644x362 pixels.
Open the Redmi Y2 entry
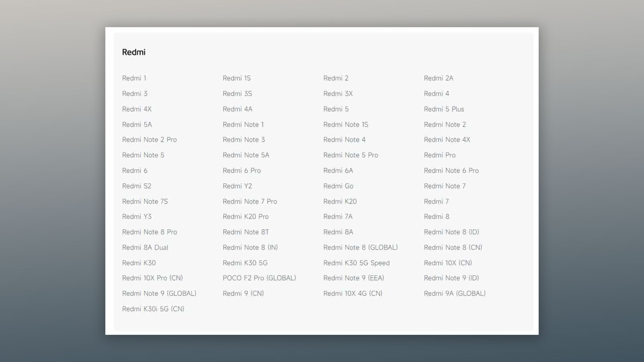coord(237,186)
